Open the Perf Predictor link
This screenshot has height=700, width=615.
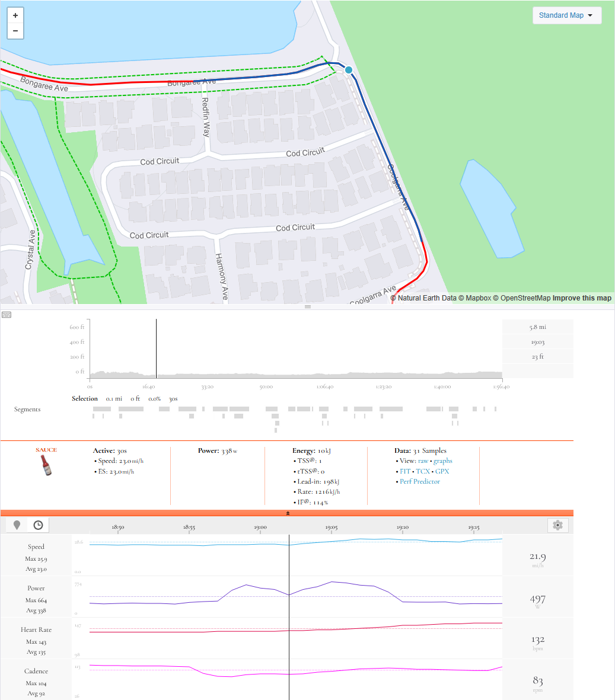(x=420, y=481)
